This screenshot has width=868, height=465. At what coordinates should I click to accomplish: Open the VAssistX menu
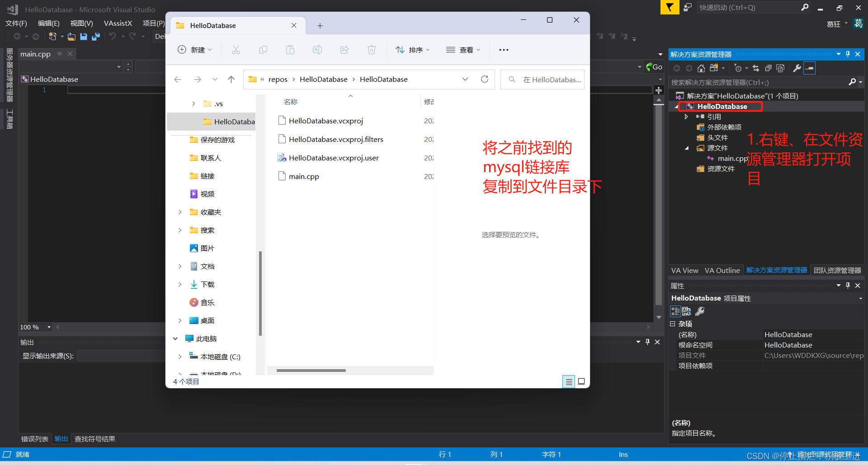[118, 23]
